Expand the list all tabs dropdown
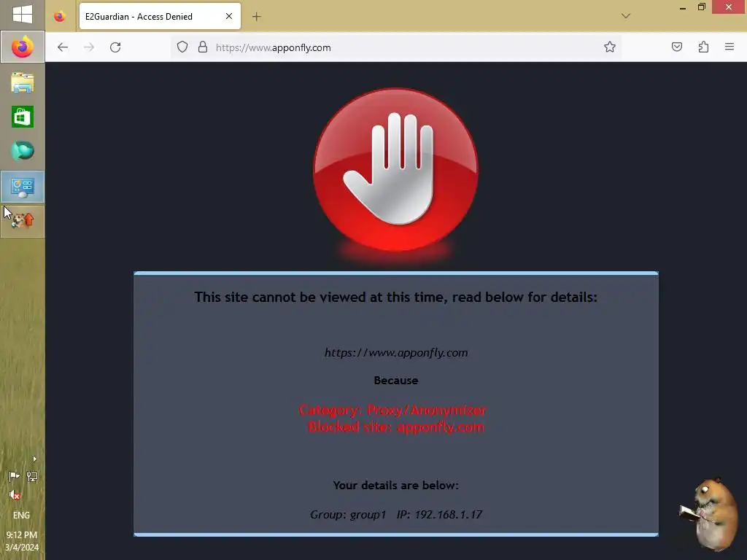747x560 pixels. pos(626,16)
